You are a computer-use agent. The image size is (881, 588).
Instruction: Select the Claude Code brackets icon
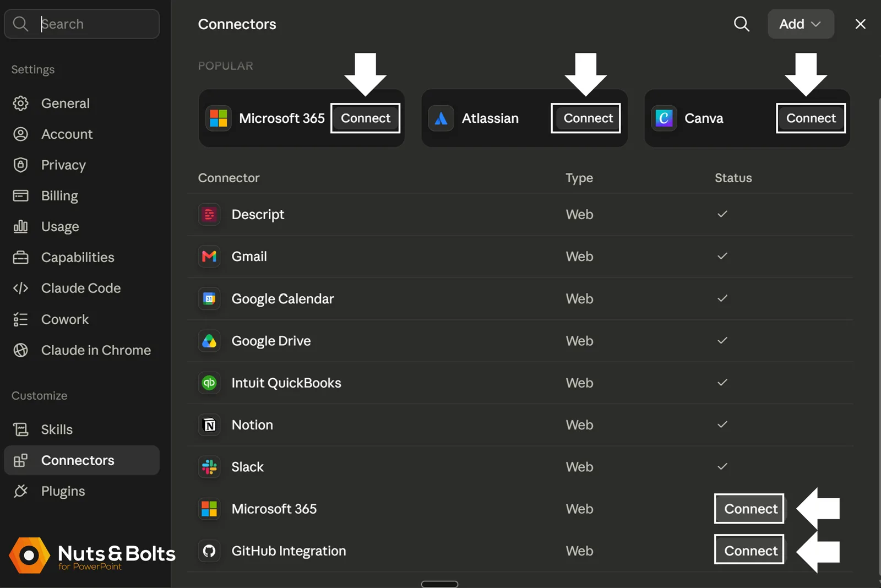coord(20,288)
